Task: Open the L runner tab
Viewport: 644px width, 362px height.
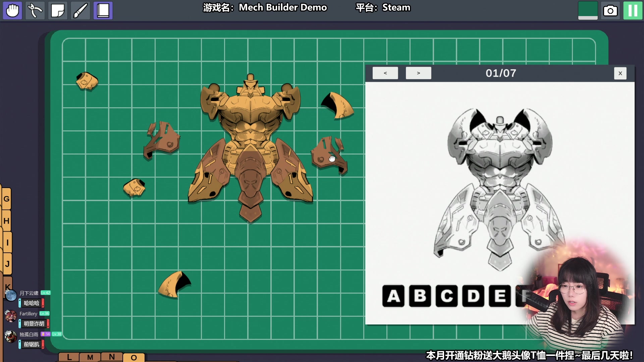Action: click(x=69, y=357)
